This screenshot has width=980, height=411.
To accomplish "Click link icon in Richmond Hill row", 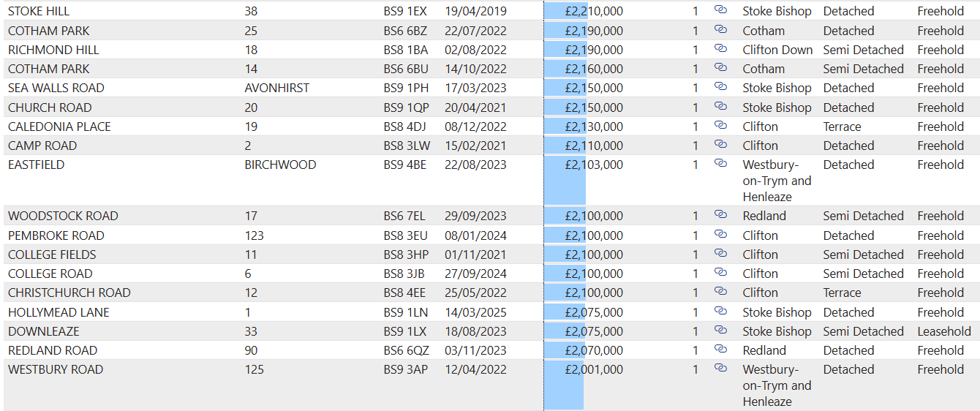I will pos(720,49).
